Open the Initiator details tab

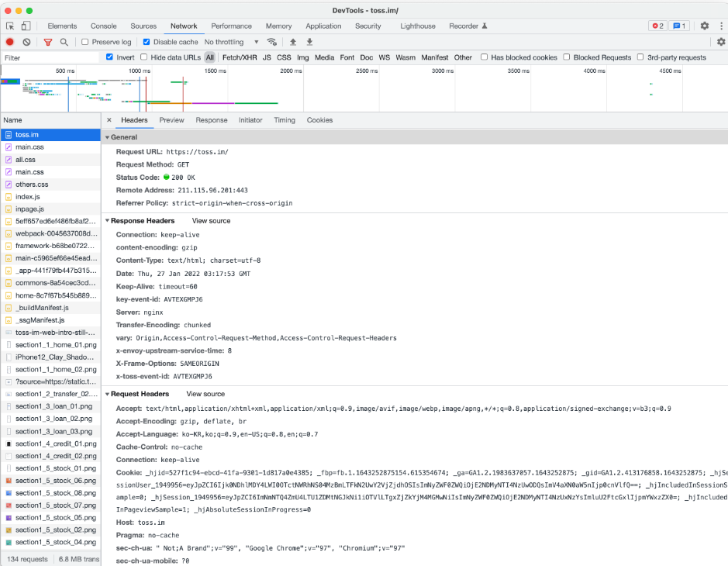(x=250, y=120)
